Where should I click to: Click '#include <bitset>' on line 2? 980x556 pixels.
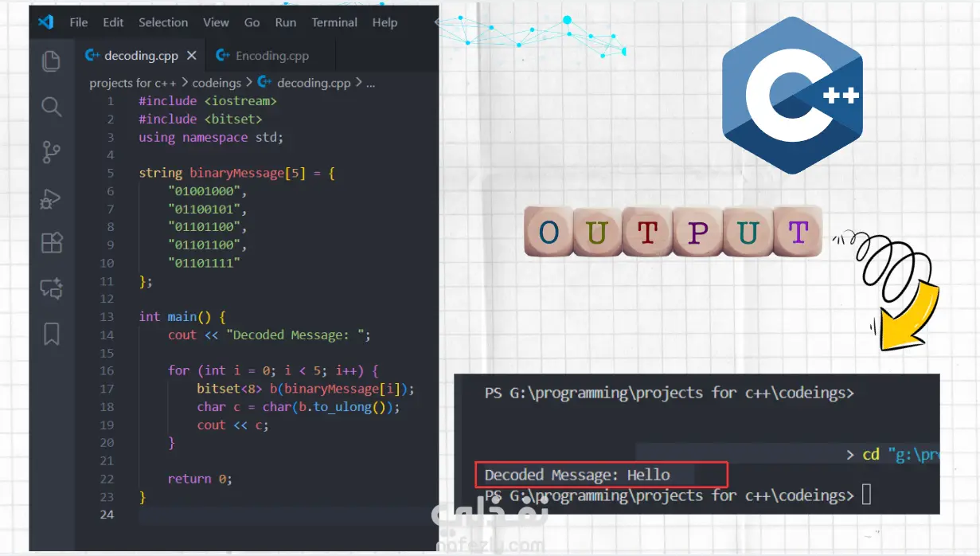(x=201, y=119)
